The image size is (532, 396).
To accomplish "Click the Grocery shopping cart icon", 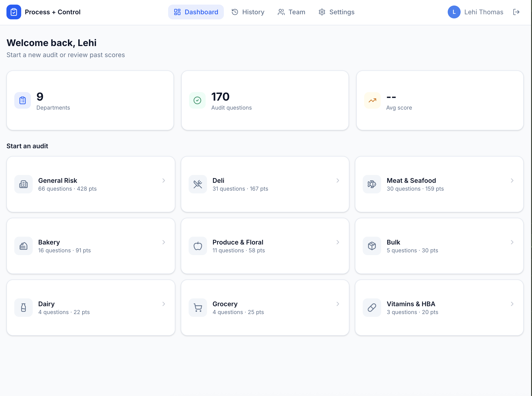I will tap(198, 308).
